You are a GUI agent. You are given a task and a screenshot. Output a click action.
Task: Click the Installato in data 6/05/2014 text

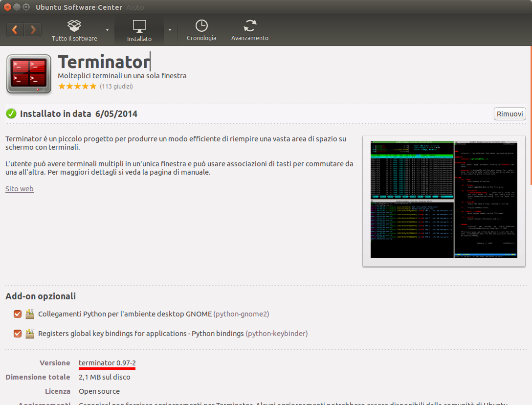click(79, 114)
